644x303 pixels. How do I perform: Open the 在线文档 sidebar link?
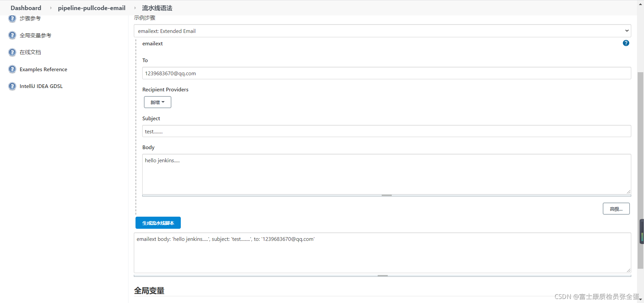click(30, 52)
